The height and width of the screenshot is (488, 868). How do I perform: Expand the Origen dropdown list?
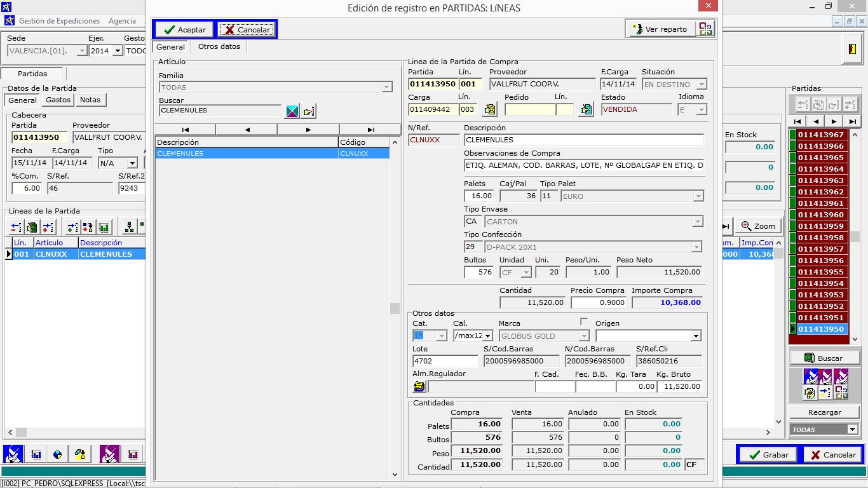tap(696, 335)
